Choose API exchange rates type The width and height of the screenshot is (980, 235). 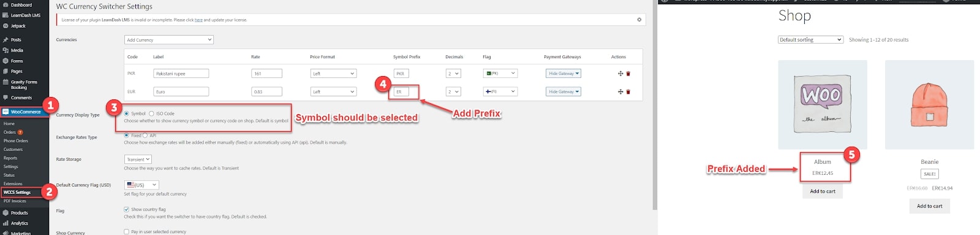pyautogui.click(x=145, y=136)
